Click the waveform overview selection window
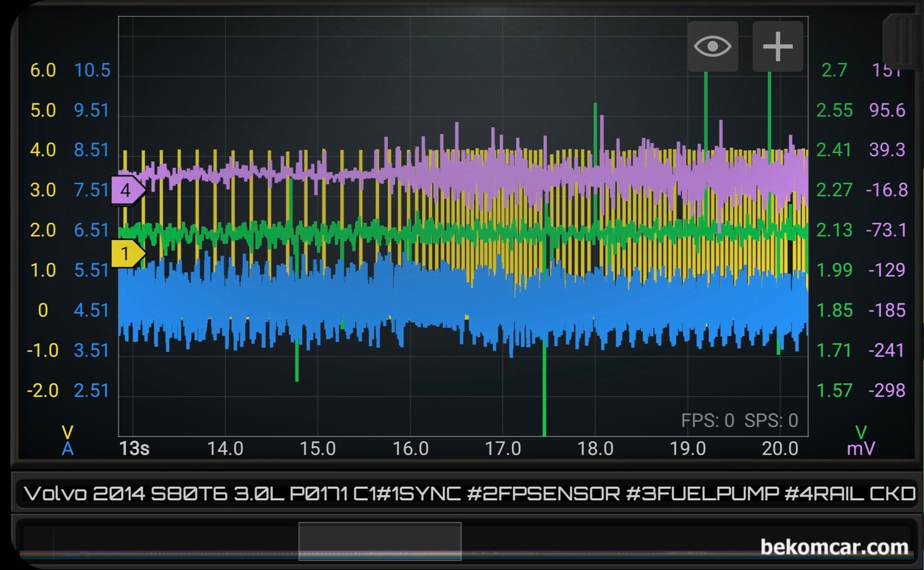Viewport: 924px width, 570px height. (380, 541)
